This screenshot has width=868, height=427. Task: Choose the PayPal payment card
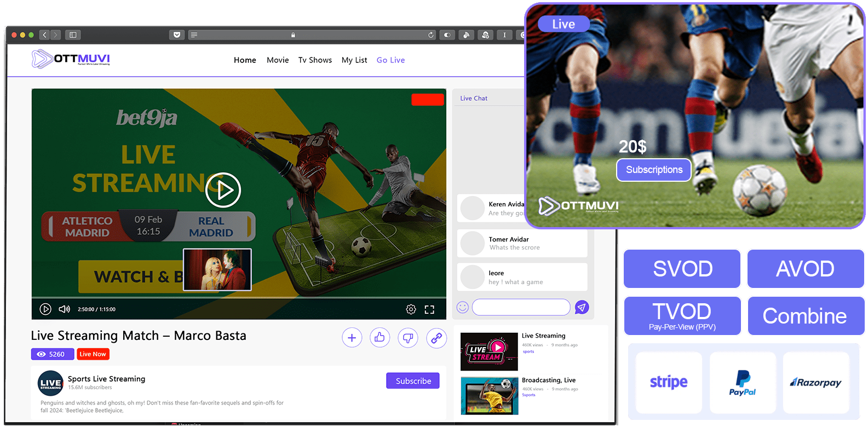coord(743,383)
